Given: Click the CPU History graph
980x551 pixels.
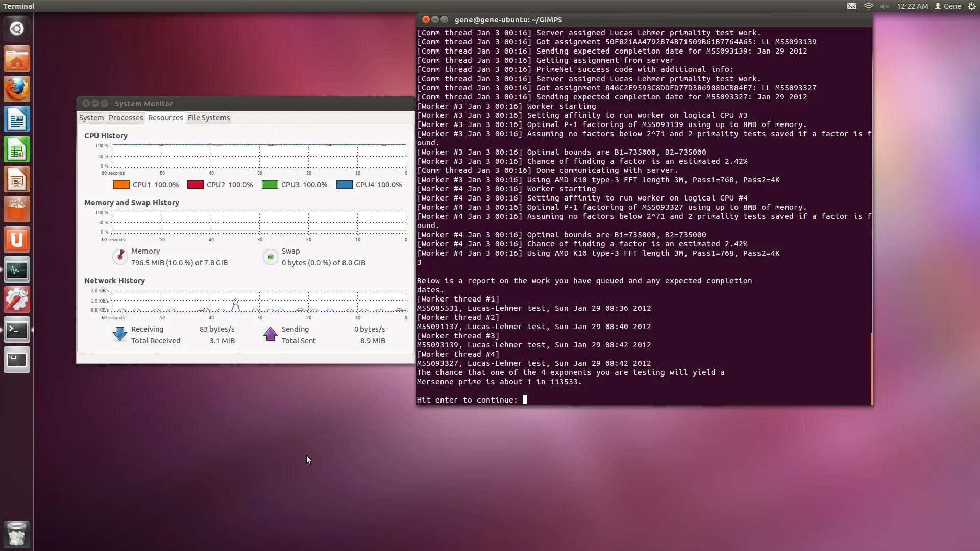Looking at the screenshot, I should 259,156.
